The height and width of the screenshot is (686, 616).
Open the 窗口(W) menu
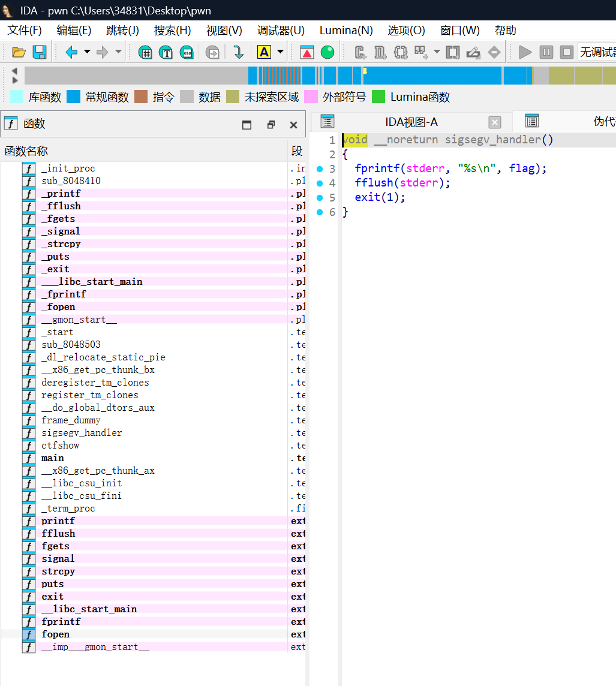pos(460,31)
